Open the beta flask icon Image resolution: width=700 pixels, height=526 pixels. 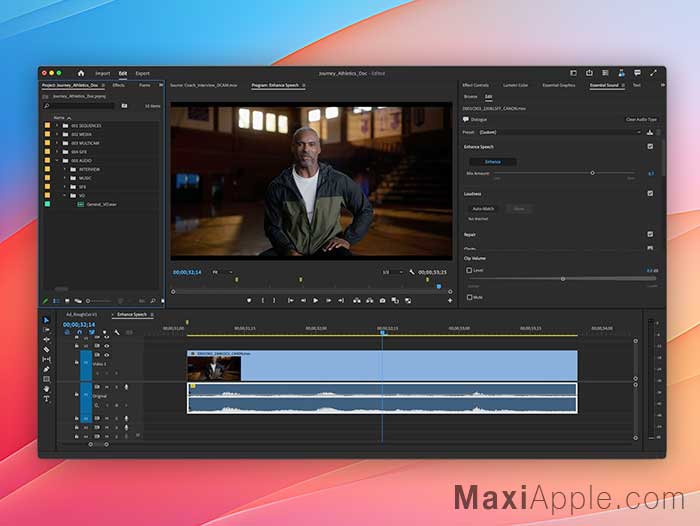click(621, 73)
